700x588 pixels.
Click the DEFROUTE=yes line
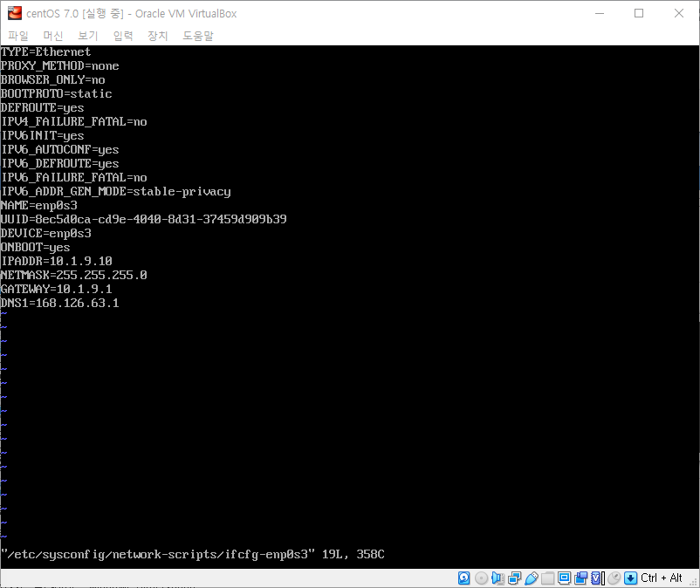tap(43, 107)
